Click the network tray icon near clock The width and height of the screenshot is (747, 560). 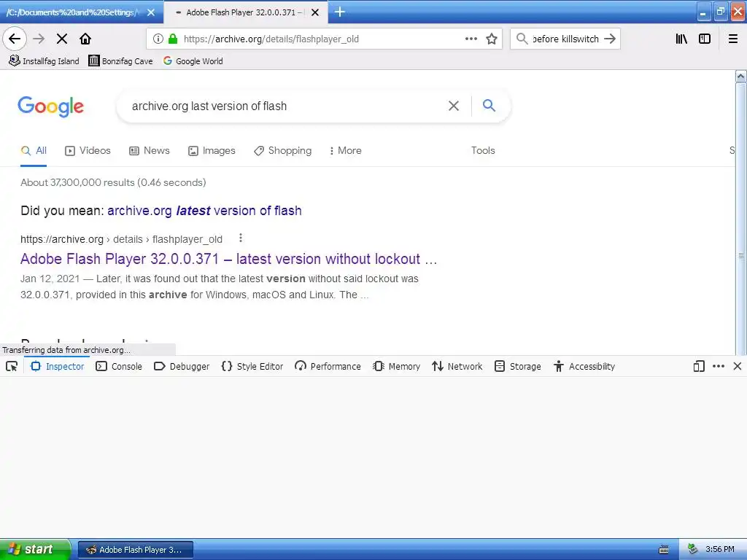[693, 549]
